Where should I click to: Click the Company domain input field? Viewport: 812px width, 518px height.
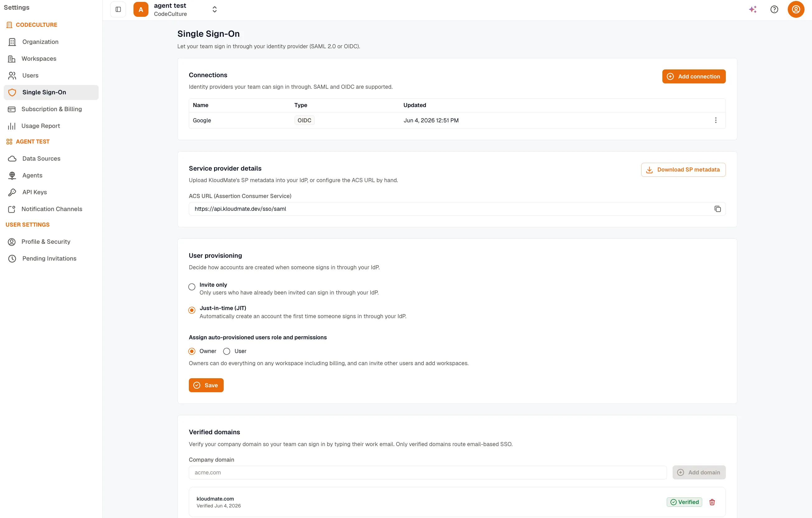(x=427, y=473)
